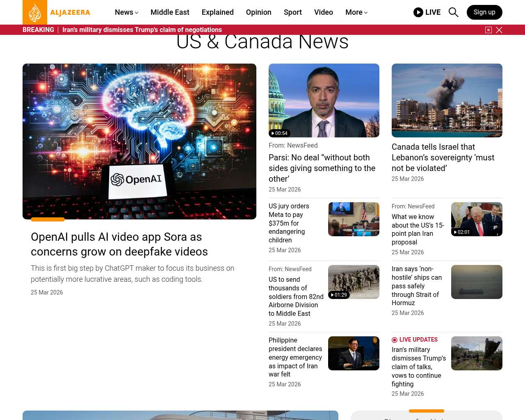
Task: Open the Sport section
Action: click(292, 12)
